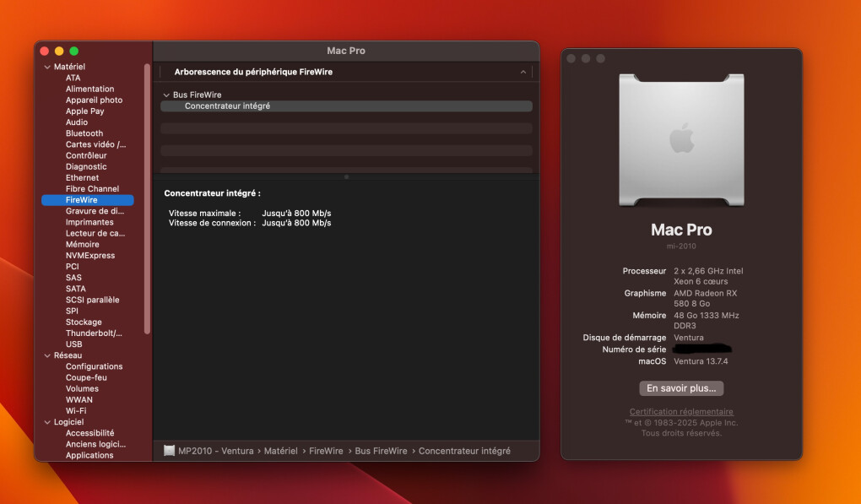This screenshot has height=504, width=861.
Task: Select Concentrateur intégré row
Action: coord(346,106)
